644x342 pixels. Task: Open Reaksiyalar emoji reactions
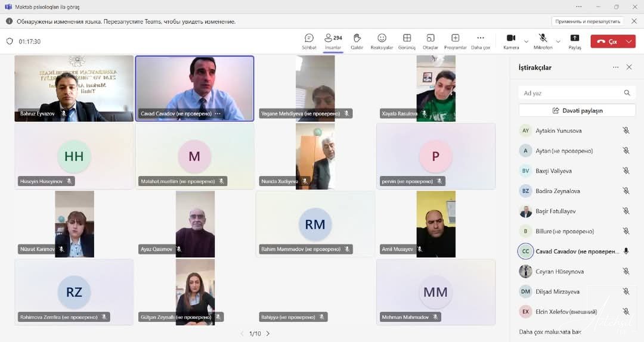[x=382, y=41]
